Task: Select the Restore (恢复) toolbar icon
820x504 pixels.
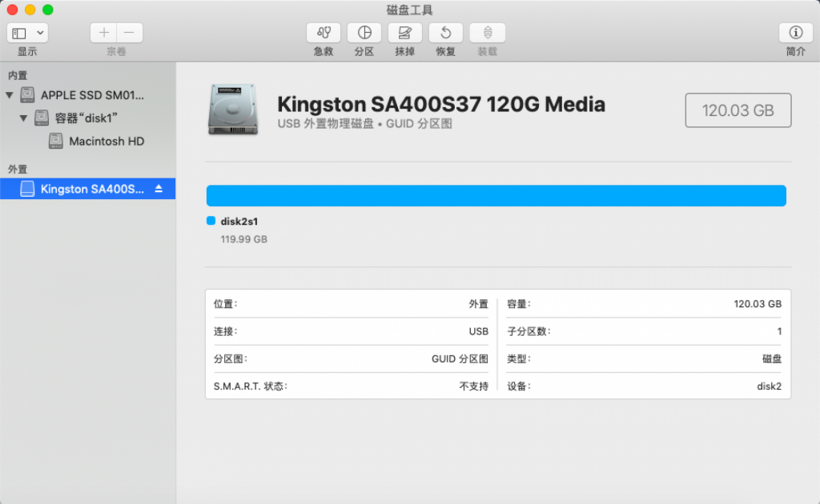Action: pyautogui.click(x=446, y=33)
